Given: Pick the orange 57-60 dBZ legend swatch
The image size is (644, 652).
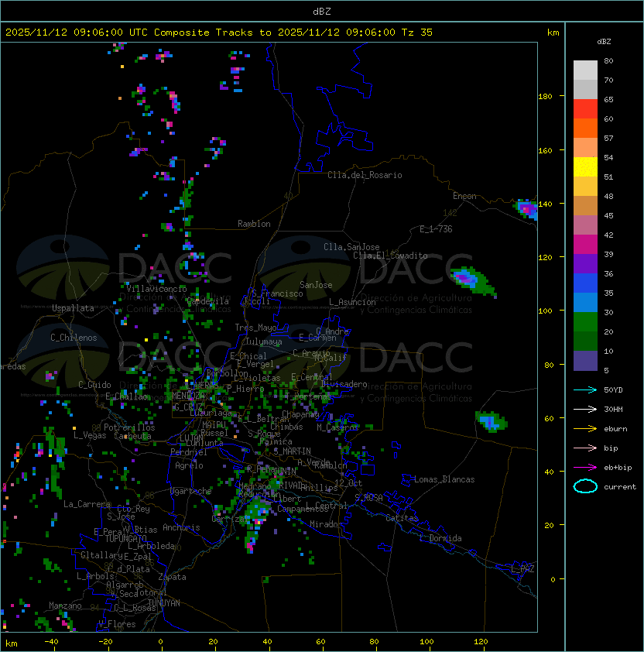Looking at the screenshot, I should (585, 128).
